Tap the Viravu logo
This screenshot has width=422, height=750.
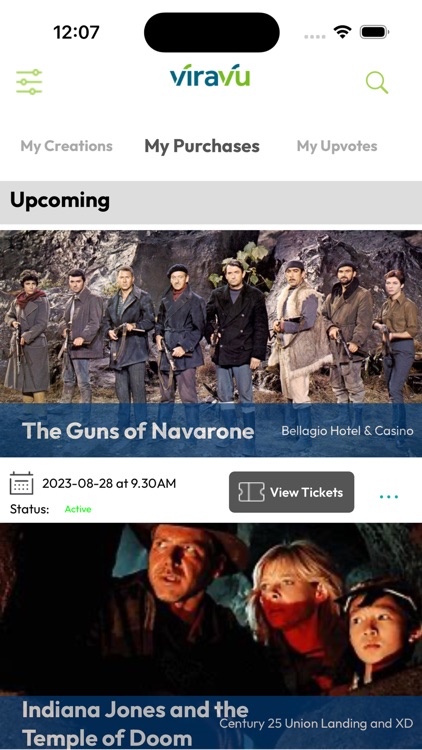210,76
